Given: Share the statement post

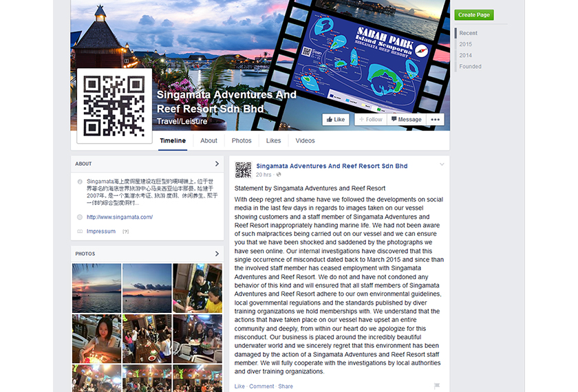Looking at the screenshot, I should pyautogui.click(x=286, y=386).
